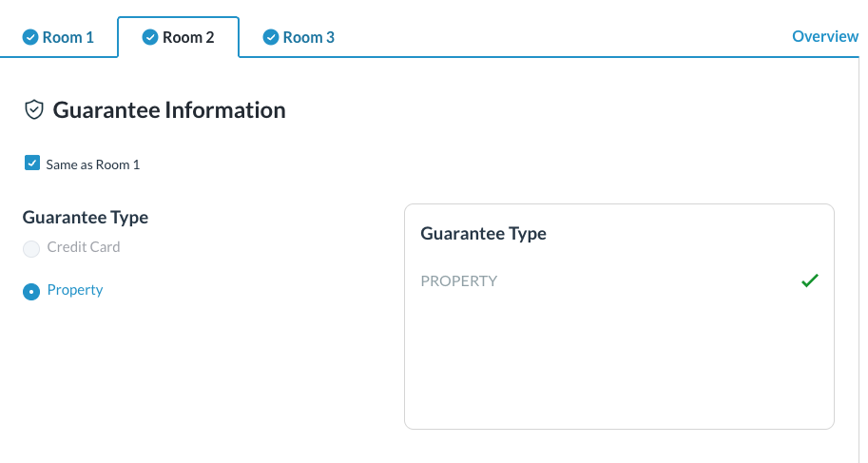Open the Room 3 tab
868x463 pixels.
tap(308, 38)
